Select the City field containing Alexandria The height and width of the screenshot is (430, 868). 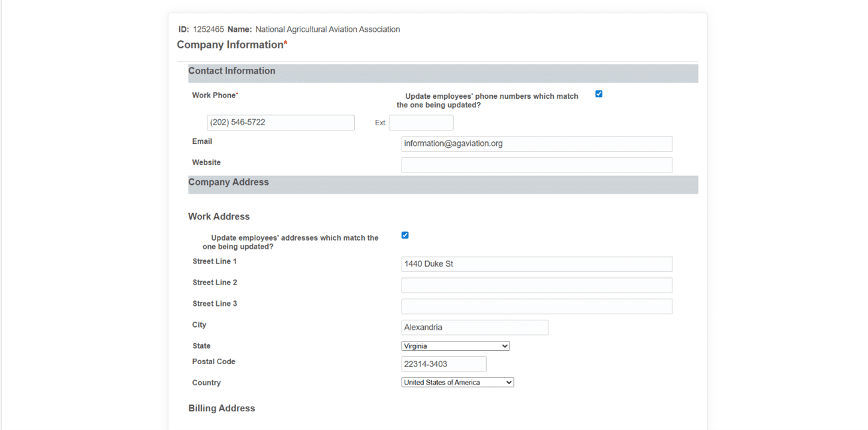[474, 328]
